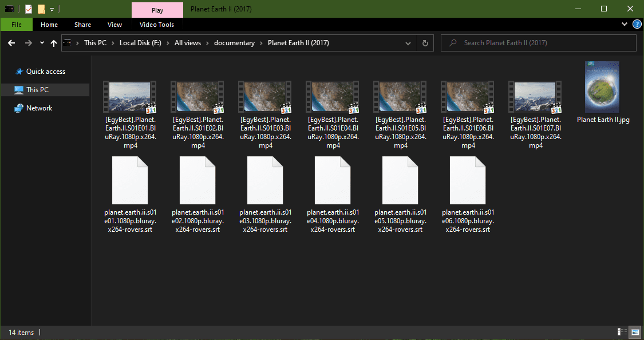Viewport: 644px width, 340px height.
Task: Click the New folder icon in the title bar
Action: coord(41,9)
